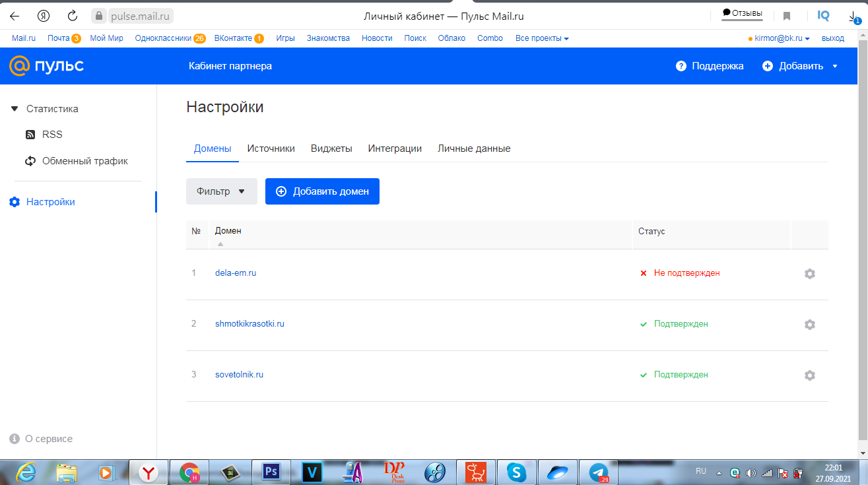Click the RSS feed icon in sidebar
The height and width of the screenshot is (485, 868).
point(30,135)
